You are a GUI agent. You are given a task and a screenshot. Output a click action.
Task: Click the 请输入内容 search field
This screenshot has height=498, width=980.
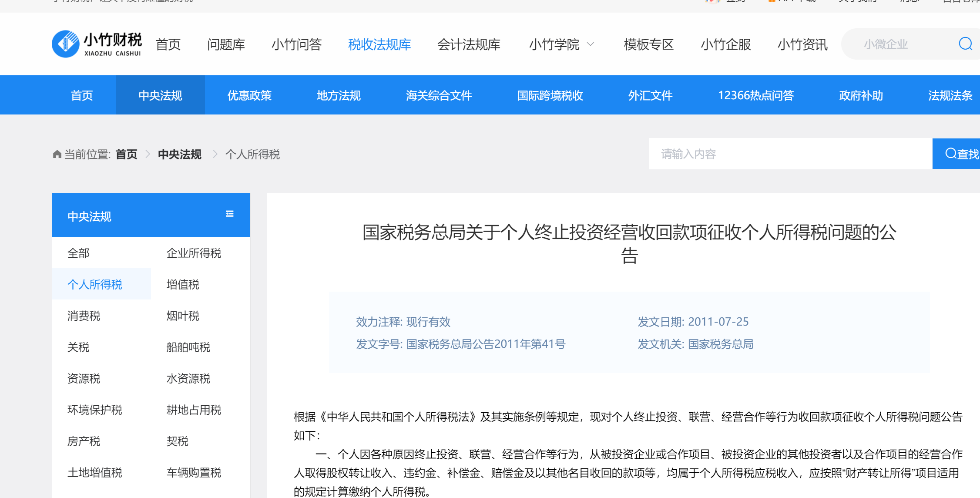pos(790,154)
